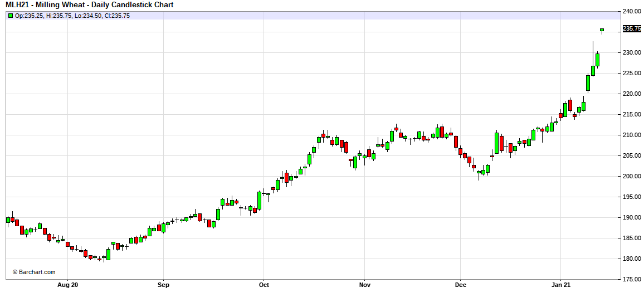Click the 220.00 price axis label
Image resolution: width=644 pixels, height=302 pixels.
pos(632,94)
